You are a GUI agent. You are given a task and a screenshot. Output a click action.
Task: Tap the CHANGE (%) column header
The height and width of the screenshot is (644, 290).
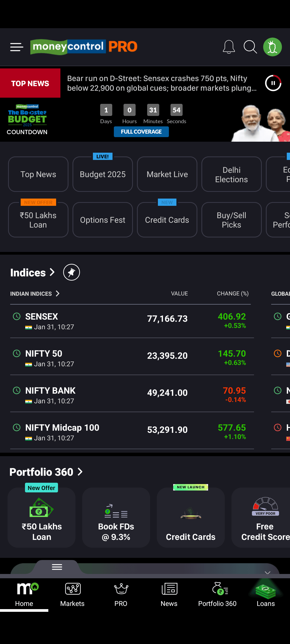click(233, 294)
